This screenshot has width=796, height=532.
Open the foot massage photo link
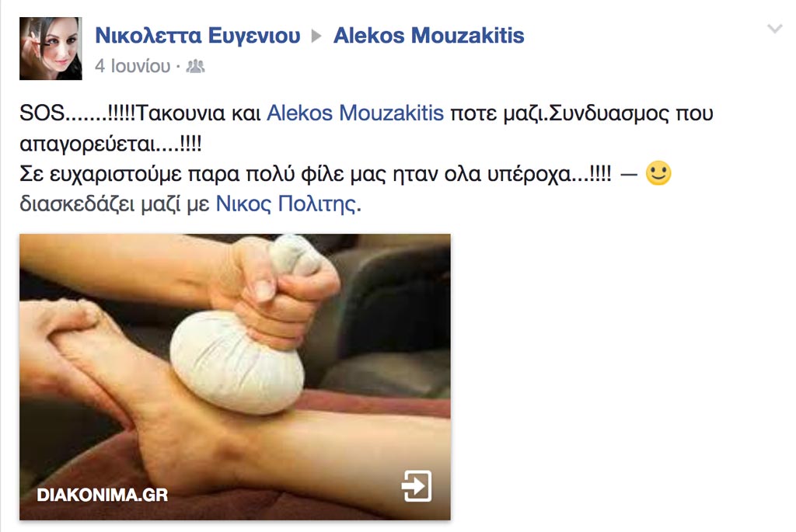coord(235,377)
